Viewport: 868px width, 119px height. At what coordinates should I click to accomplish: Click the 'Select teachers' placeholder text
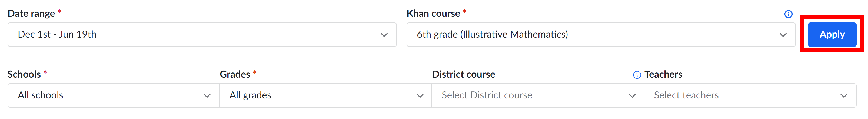coord(686,95)
